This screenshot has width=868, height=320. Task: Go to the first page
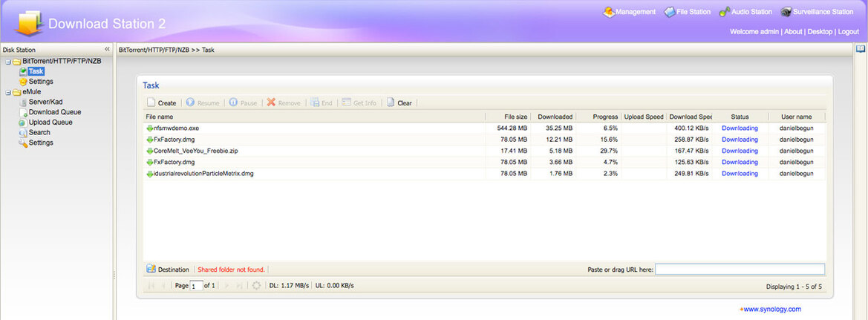coord(151,286)
